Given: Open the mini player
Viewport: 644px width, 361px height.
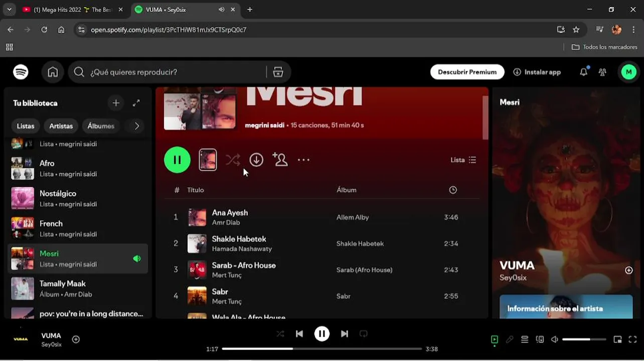Looking at the screenshot, I should point(617,339).
